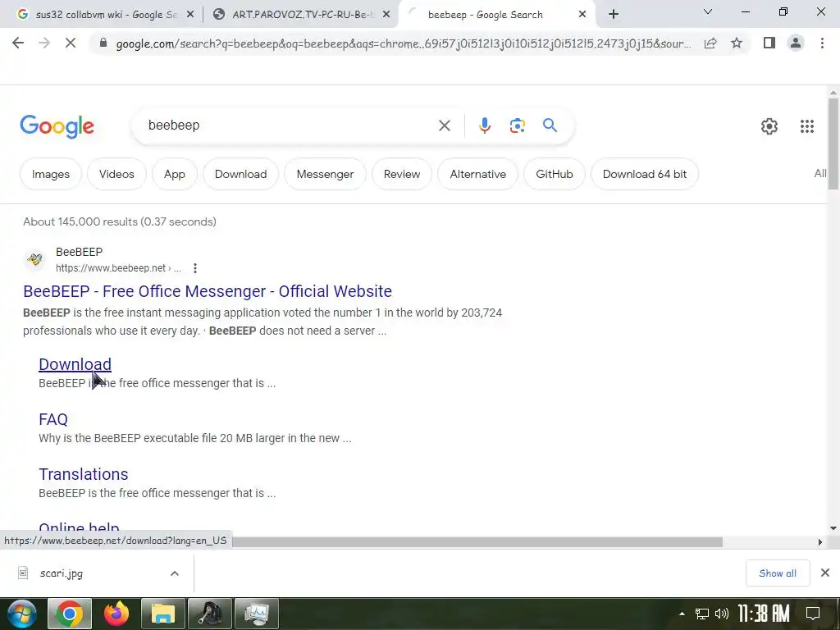Switch to ART.PAROVOZ.TV tab
Viewport: 840px width, 630px height.
304,15
